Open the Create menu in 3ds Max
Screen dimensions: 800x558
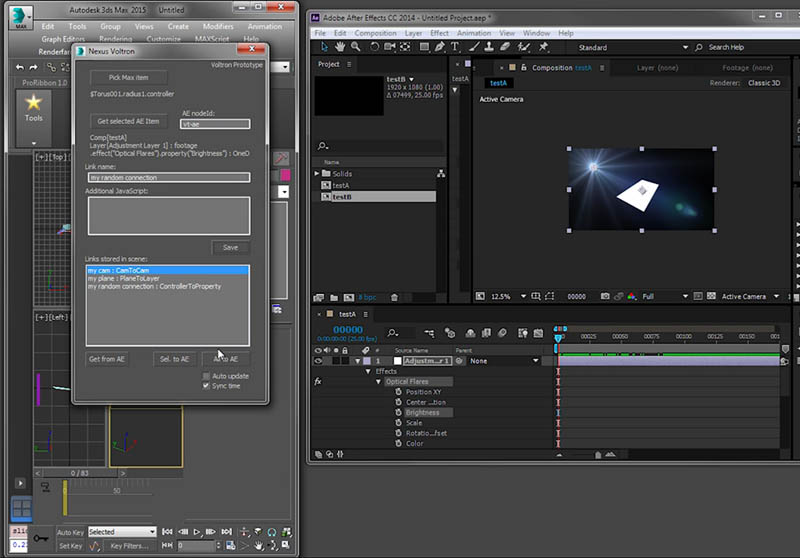178,27
